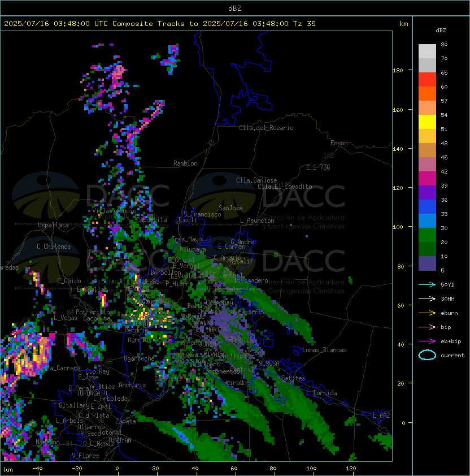Click the 'eburn' legend label

449,313
